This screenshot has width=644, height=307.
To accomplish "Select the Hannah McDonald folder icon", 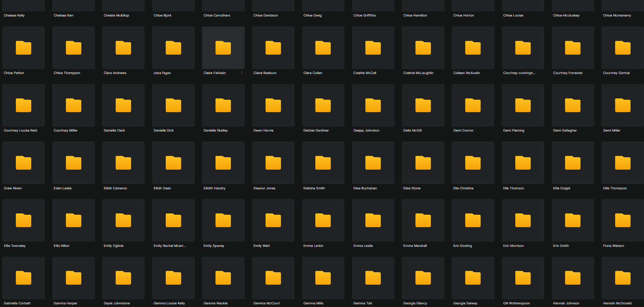I will coord(623,278).
